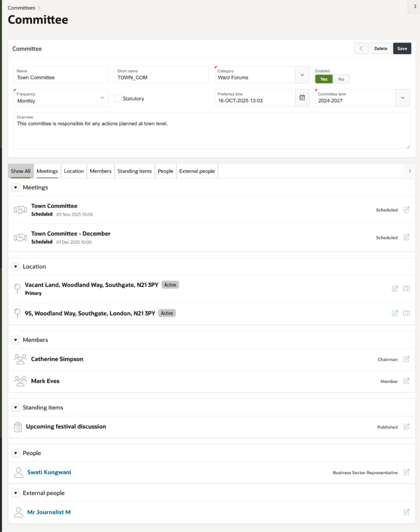420x532 pixels.
Task: Click the Delete button
Action: click(x=380, y=48)
